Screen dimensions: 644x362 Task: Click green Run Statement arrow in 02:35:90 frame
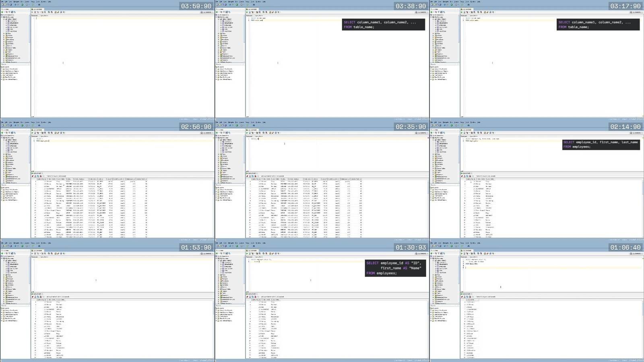(x=247, y=133)
